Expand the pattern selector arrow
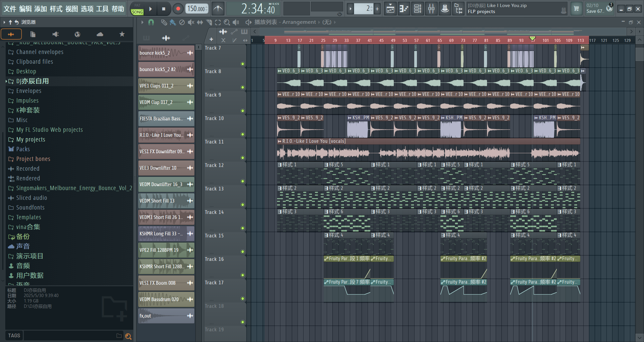The width and height of the screenshot is (644, 342). coord(350,9)
